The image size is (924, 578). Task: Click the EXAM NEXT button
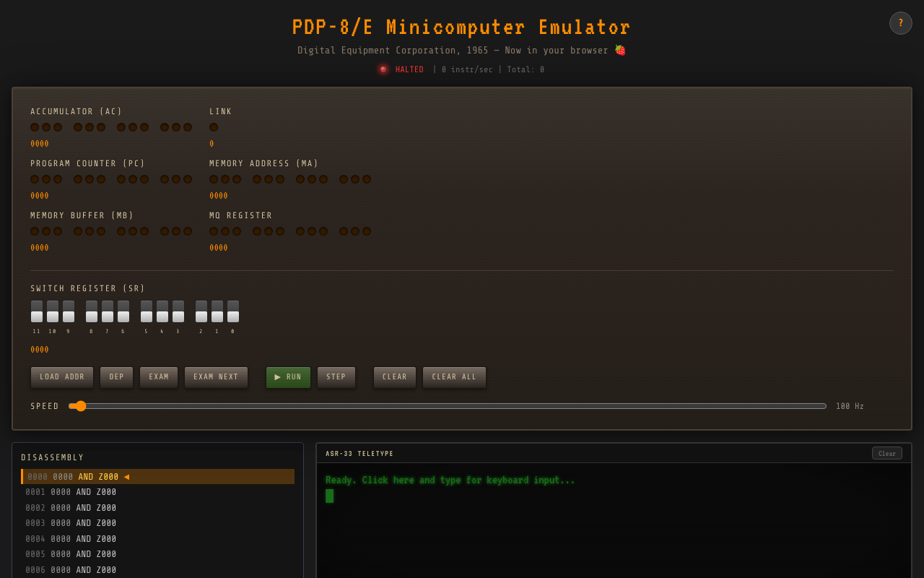tap(216, 377)
